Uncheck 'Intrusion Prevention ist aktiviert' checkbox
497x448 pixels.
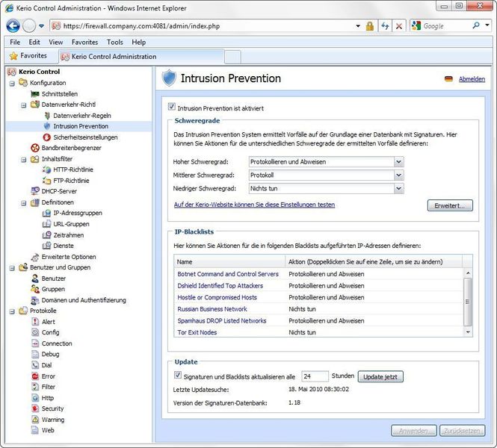(171, 107)
